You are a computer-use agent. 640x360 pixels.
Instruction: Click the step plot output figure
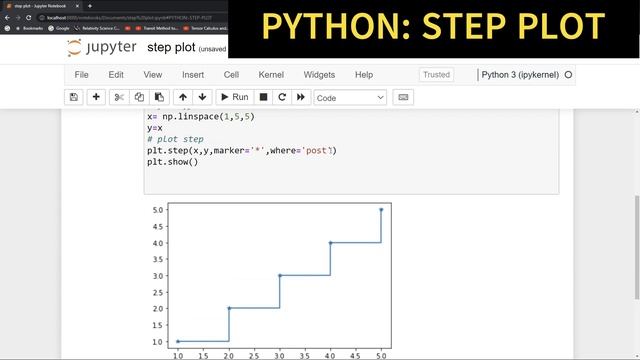tap(271, 281)
